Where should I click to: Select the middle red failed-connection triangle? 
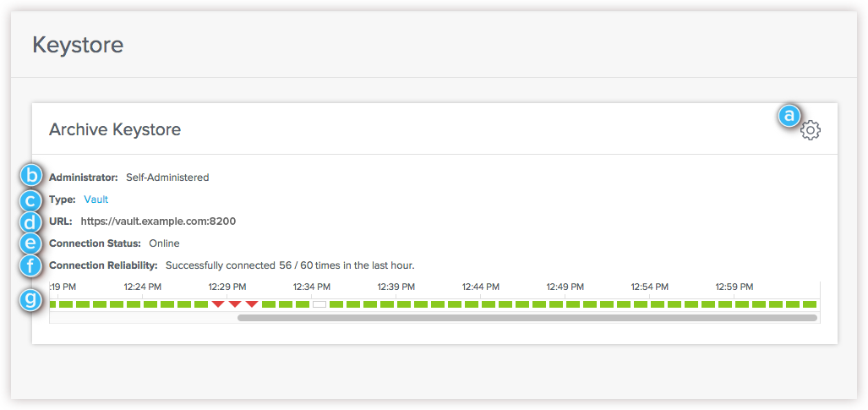[235, 304]
